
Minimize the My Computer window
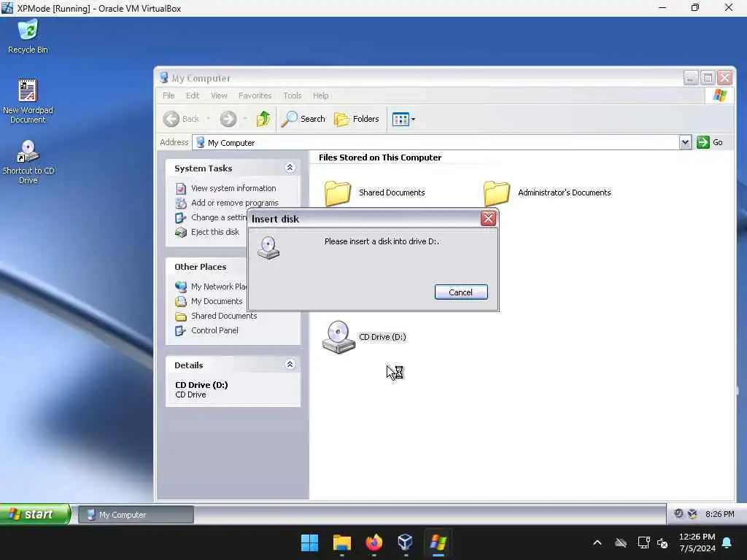[691, 77]
